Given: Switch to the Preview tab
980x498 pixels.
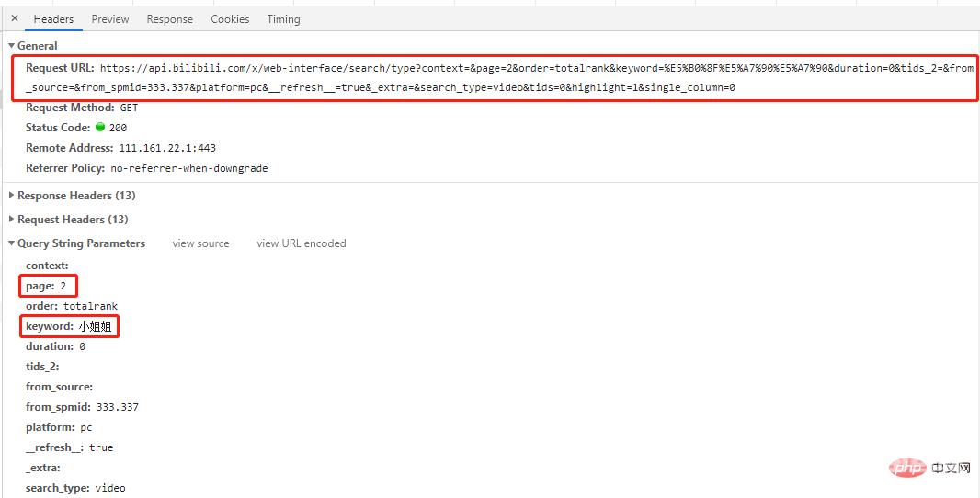Looking at the screenshot, I should [110, 19].
